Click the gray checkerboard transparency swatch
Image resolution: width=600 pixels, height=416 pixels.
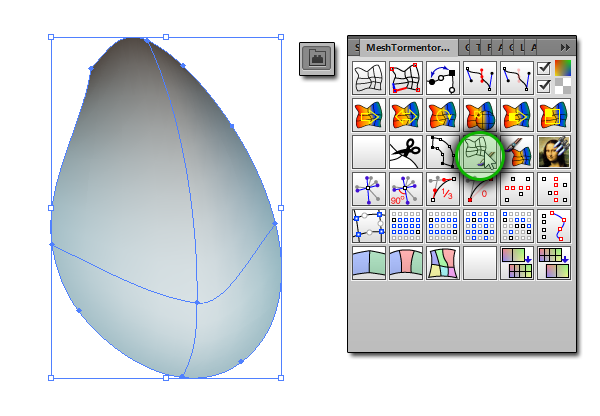coord(562,86)
